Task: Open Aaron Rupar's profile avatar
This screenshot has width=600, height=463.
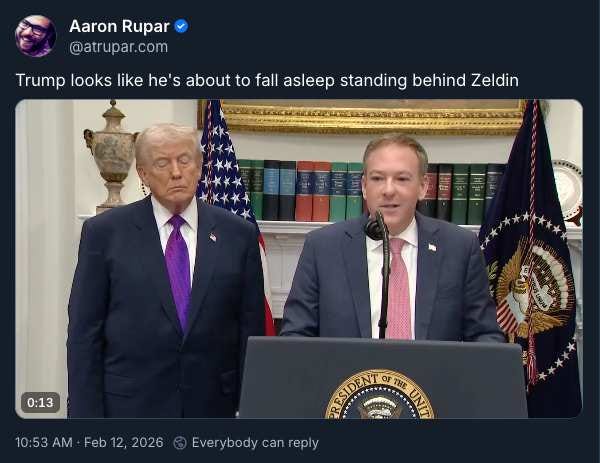Action: tap(36, 36)
